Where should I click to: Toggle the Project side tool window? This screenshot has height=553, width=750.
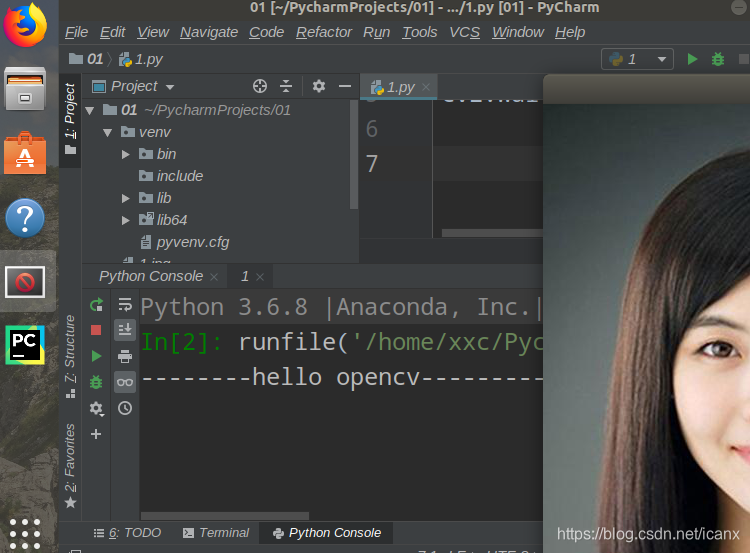[70, 121]
